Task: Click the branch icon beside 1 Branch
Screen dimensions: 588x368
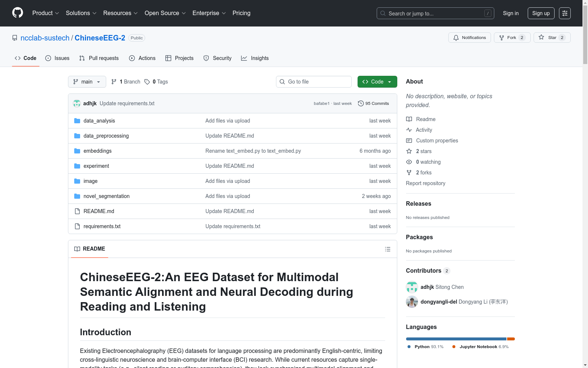Action: click(114, 82)
